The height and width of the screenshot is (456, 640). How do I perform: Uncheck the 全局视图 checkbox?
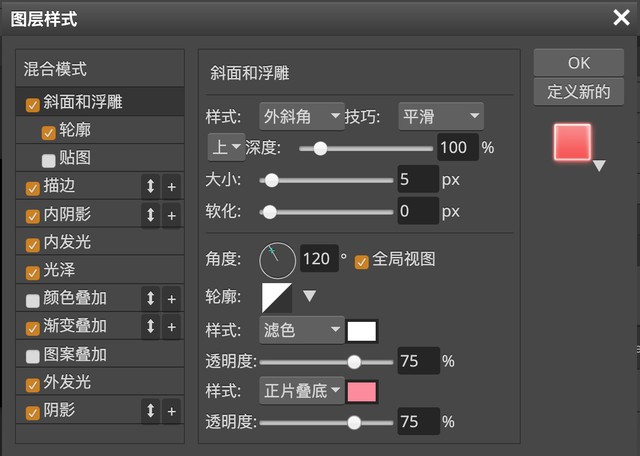point(362,260)
